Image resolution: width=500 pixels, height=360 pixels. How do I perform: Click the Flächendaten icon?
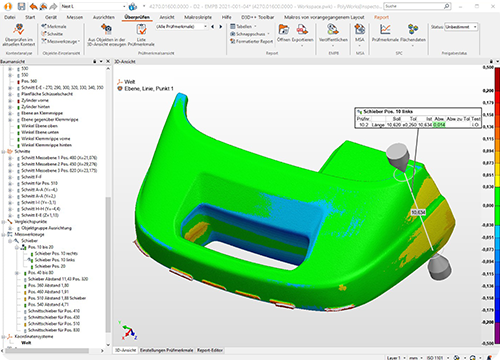coord(413,30)
